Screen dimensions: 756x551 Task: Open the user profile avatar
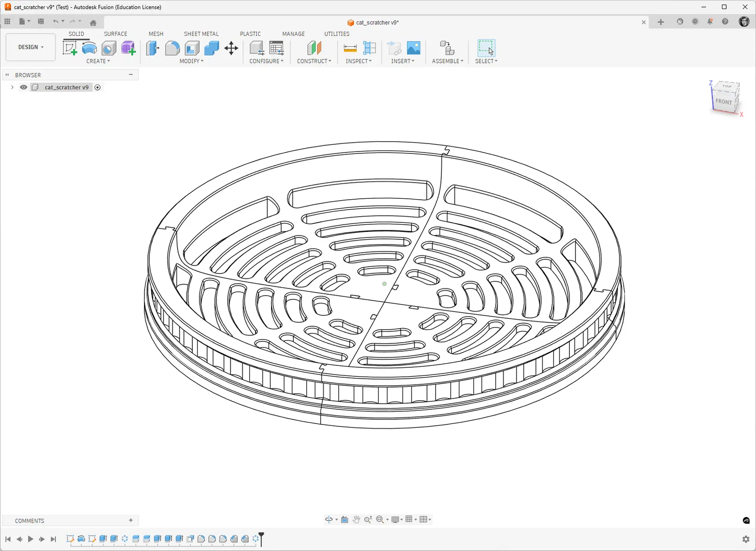[744, 22]
